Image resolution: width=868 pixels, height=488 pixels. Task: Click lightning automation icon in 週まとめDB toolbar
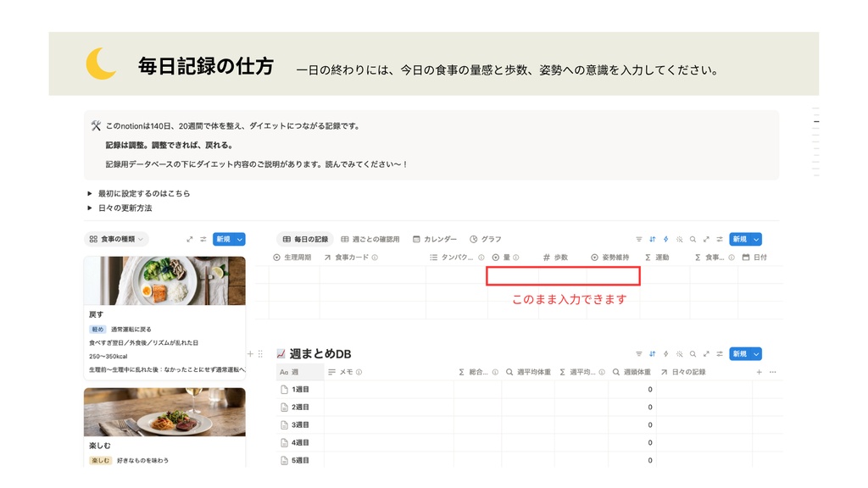[x=666, y=353]
